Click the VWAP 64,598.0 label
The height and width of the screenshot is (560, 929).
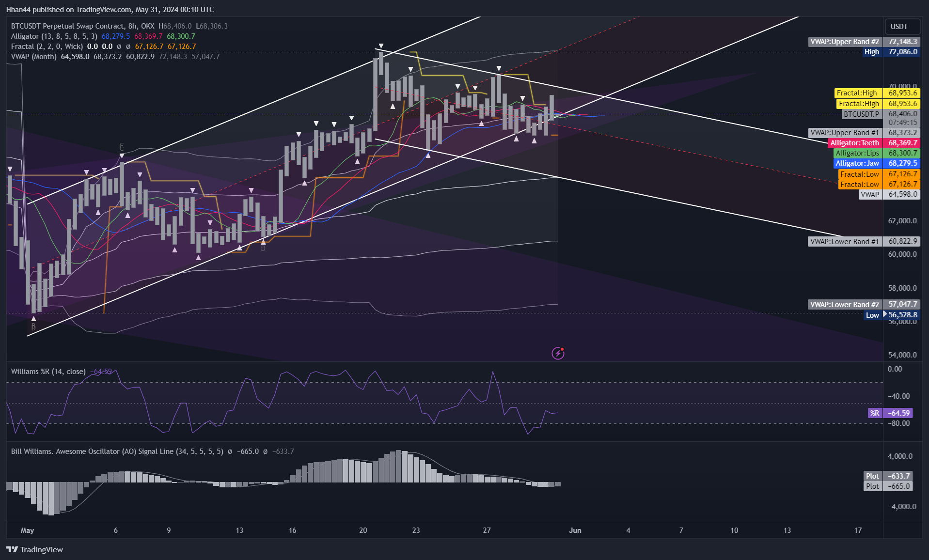[x=889, y=194]
